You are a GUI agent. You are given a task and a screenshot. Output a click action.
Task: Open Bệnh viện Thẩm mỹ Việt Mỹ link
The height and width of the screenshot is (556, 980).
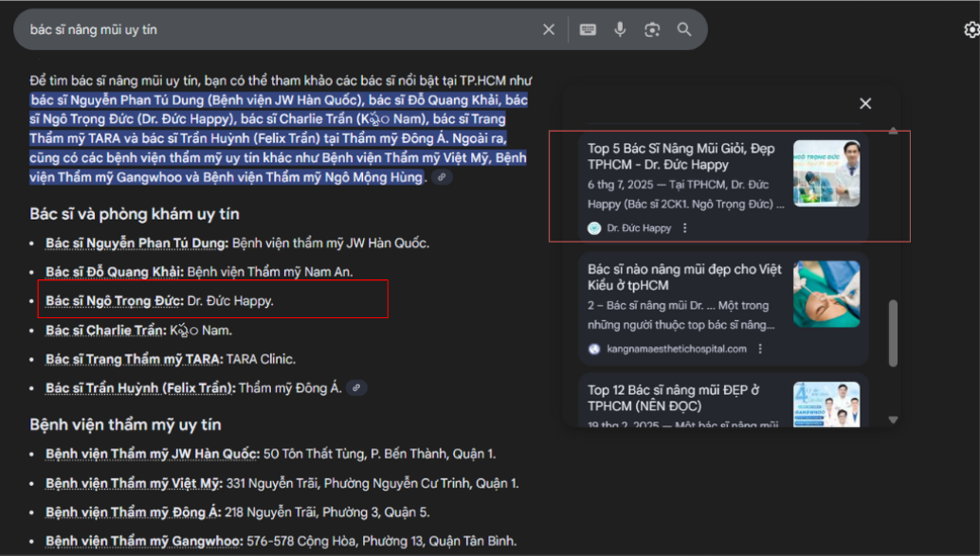pyautogui.click(x=134, y=483)
